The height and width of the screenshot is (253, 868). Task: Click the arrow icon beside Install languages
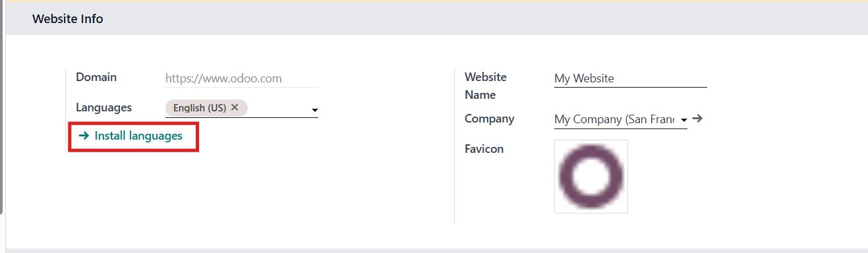(84, 136)
